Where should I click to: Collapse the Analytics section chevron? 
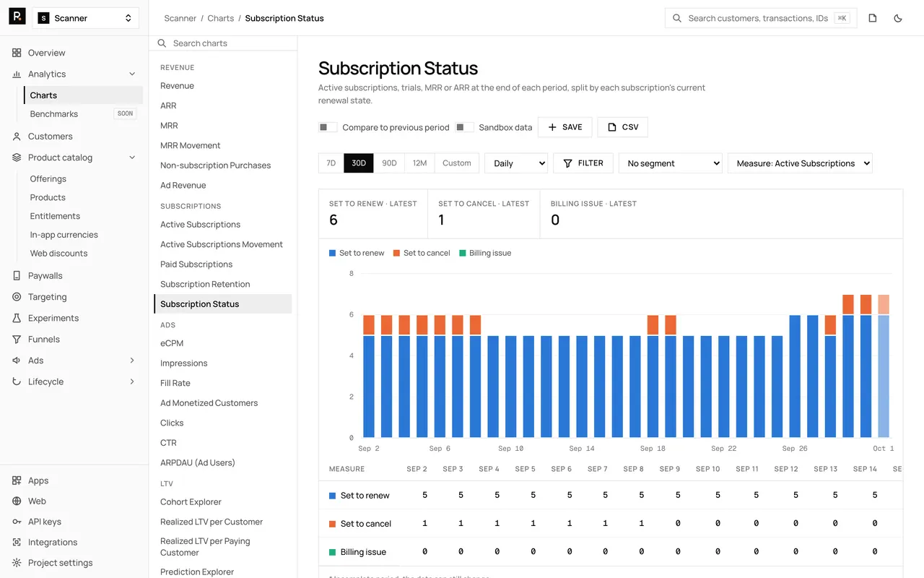132,74
